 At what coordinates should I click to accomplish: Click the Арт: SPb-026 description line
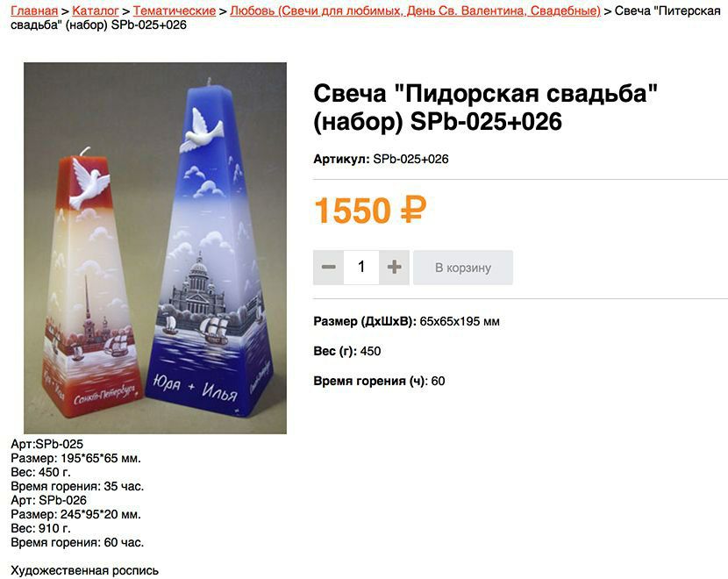pyautogui.click(x=49, y=500)
